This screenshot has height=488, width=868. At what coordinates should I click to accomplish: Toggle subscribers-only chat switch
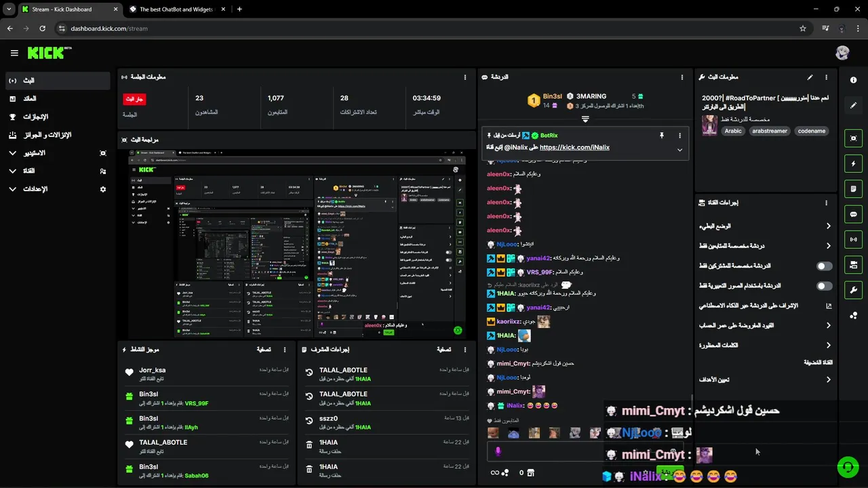pos(824,266)
